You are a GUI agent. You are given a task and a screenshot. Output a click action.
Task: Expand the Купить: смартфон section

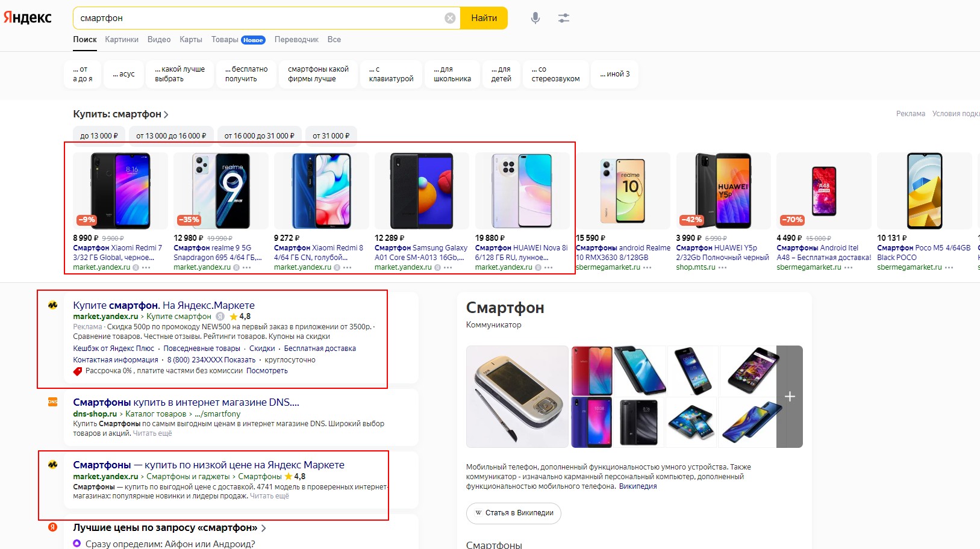[x=120, y=114]
